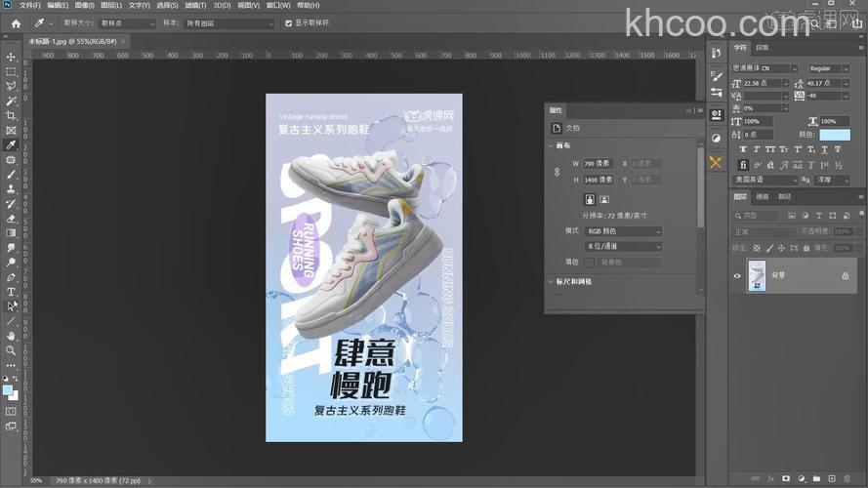The height and width of the screenshot is (488, 868).
Task: Toggle the layer filter on/off switch
Action: (x=861, y=214)
